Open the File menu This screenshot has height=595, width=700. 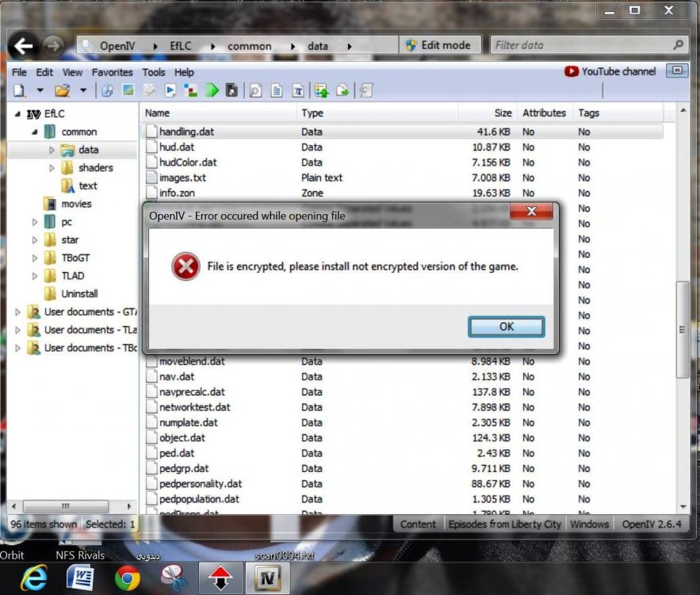pos(19,72)
